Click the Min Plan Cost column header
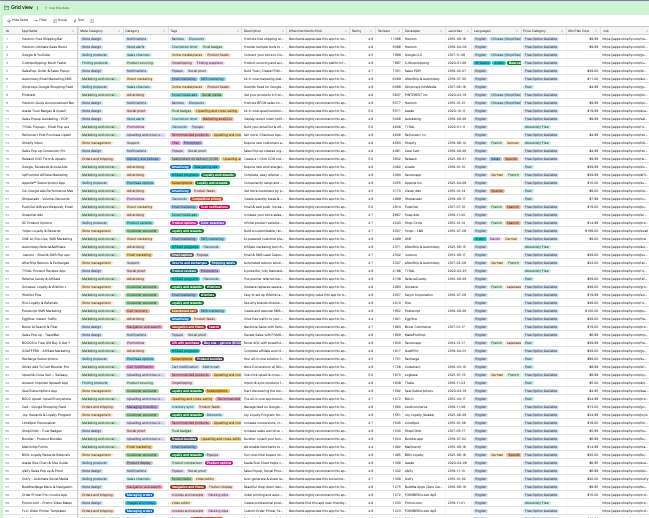Image resolution: width=649 pixels, height=518 pixels. pyautogui.click(x=583, y=31)
